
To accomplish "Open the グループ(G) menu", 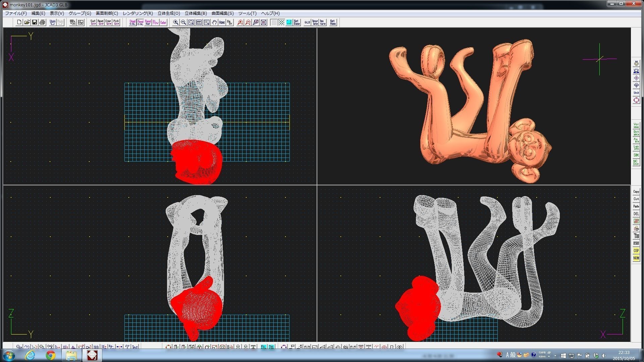I will coord(80,13).
